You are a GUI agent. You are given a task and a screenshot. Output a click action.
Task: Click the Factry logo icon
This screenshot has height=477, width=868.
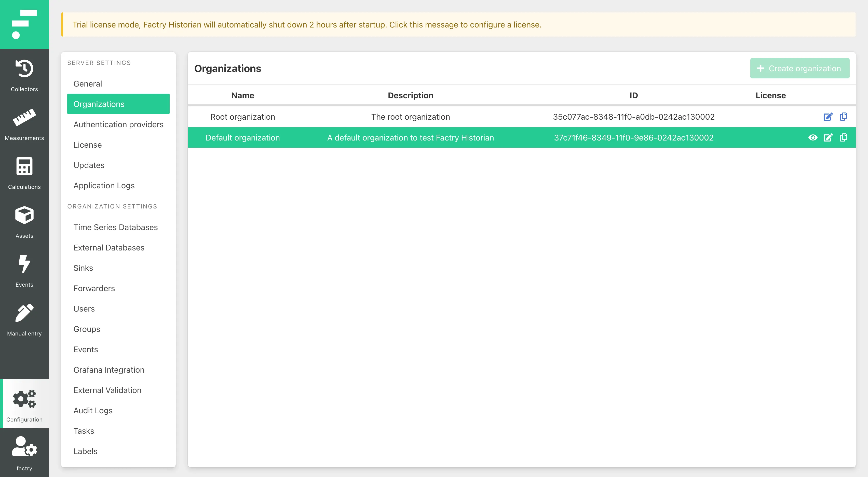pyautogui.click(x=24, y=24)
